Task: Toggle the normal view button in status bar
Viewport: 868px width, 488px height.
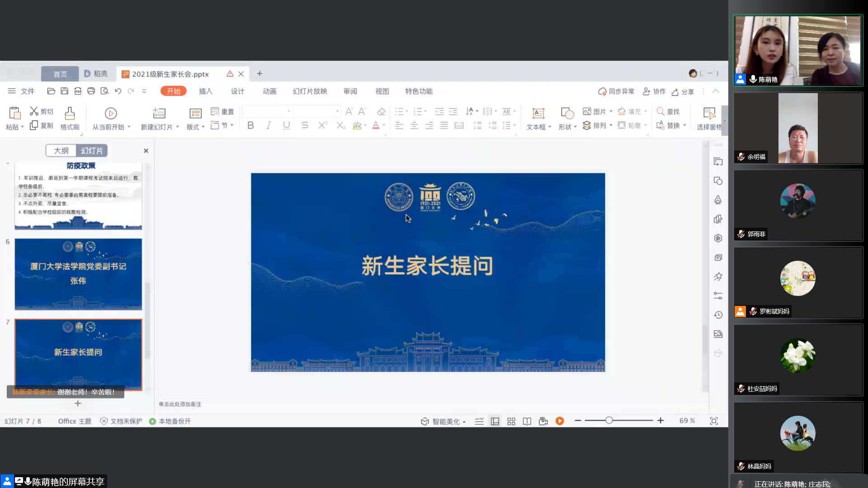Action: (495, 421)
